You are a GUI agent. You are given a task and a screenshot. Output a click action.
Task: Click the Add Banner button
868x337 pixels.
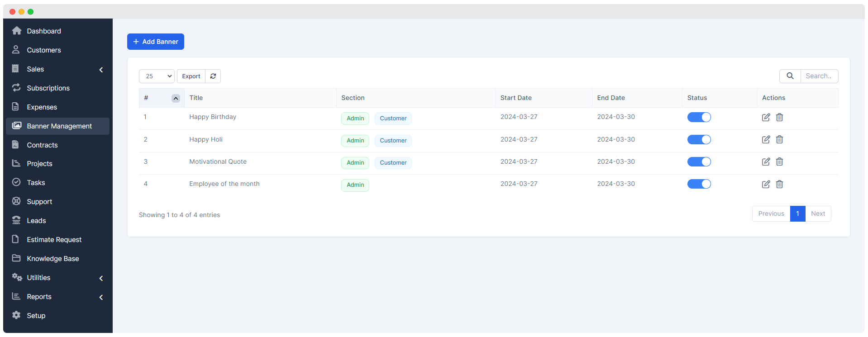(x=156, y=42)
